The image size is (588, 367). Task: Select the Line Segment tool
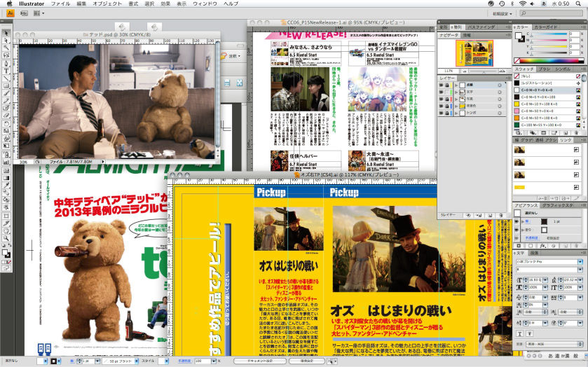click(6, 78)
